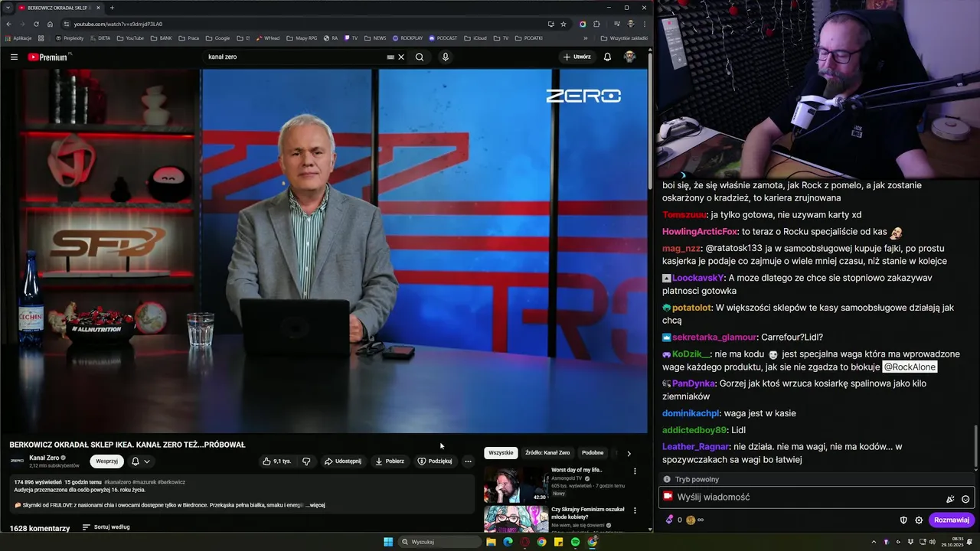
Task: Toggle Kanał Zero notification bell dropdown
Action: (140, 461)
